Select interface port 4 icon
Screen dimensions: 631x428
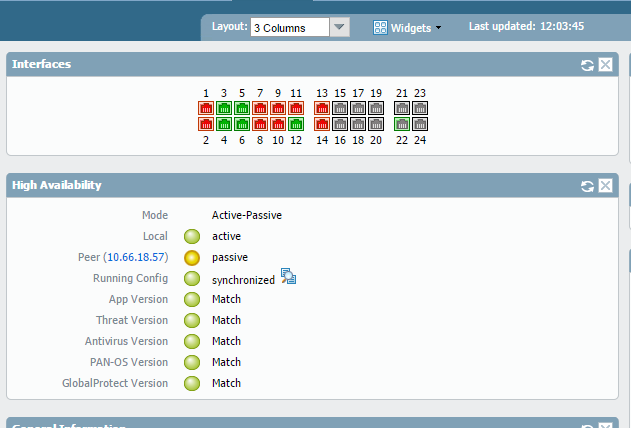(224, 124)
